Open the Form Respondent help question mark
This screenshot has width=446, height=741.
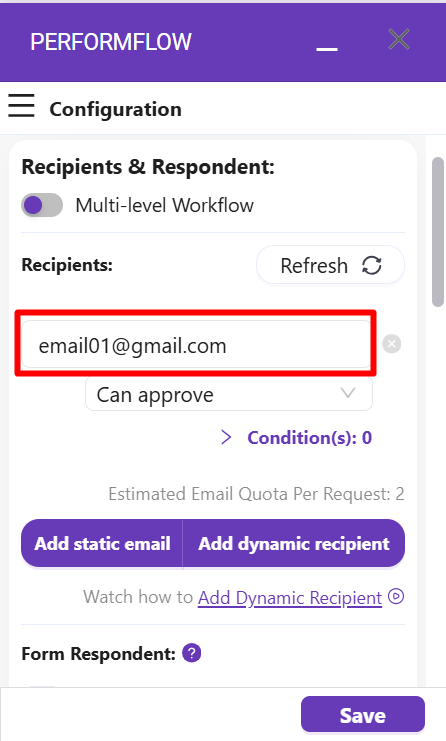point(192,654)
